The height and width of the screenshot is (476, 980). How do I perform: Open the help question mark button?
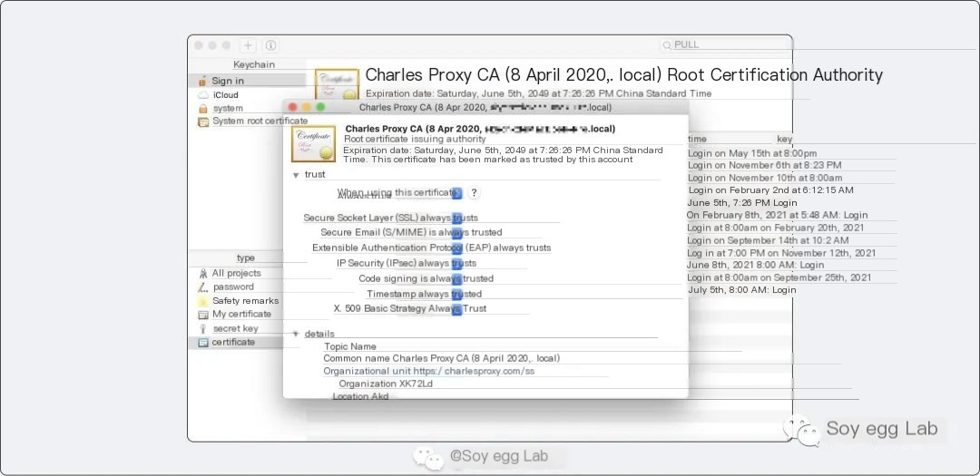click(x=474, y=193)
